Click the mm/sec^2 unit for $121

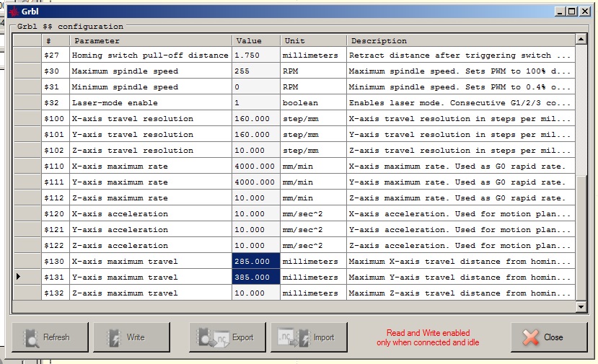(314, 230)
